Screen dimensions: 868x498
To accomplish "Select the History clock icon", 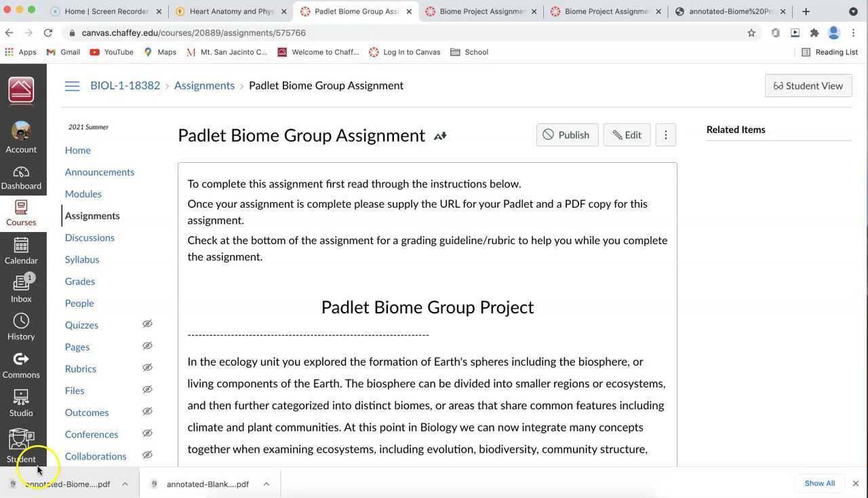I will [20, 324].
